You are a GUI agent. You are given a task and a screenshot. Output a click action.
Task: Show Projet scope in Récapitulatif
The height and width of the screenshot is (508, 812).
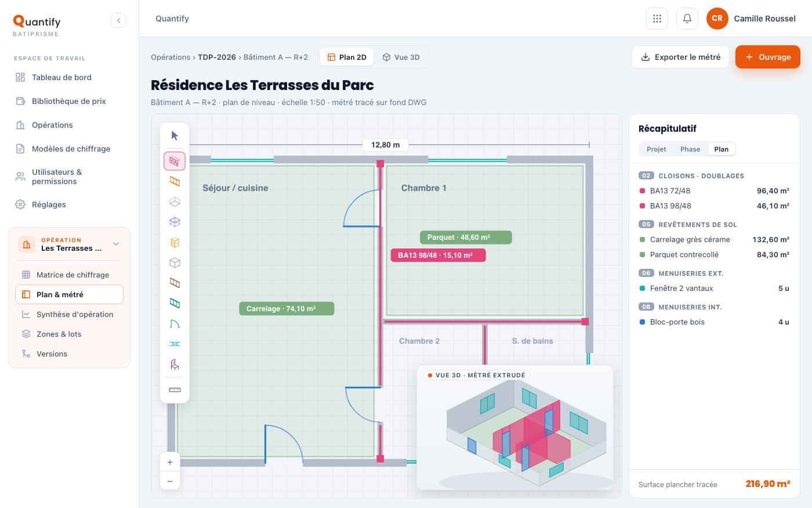(657, 149)
